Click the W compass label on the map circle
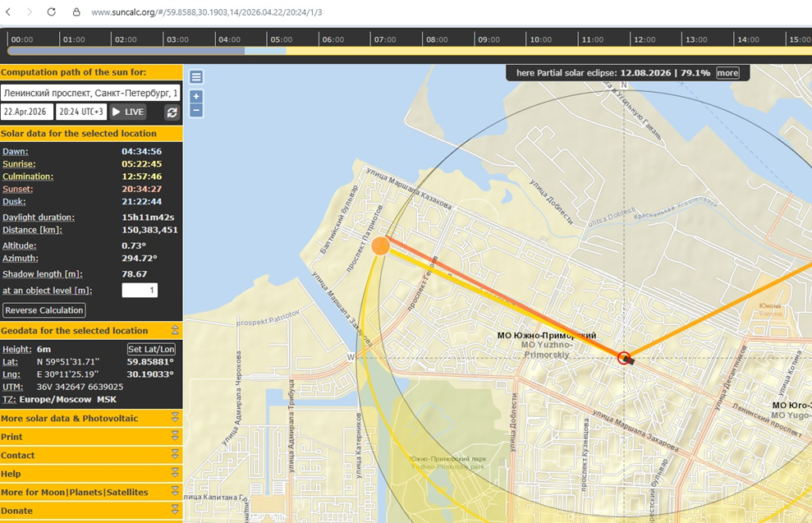The width and height of the screenshot is (812, 523). click(351, 357)
